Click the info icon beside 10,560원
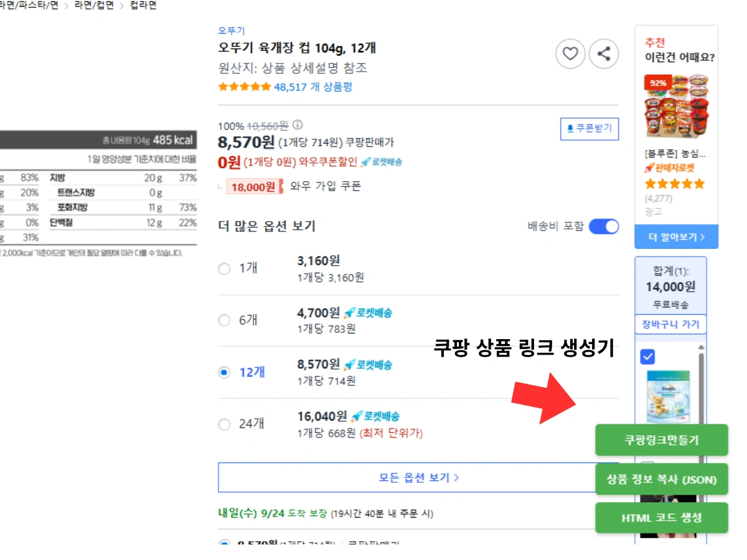This screenshot has height=560, width=747. (297, 124)
